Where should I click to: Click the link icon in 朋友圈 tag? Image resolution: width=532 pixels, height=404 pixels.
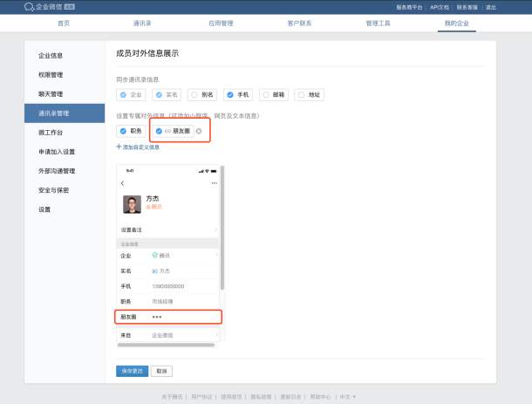[167, 132]
